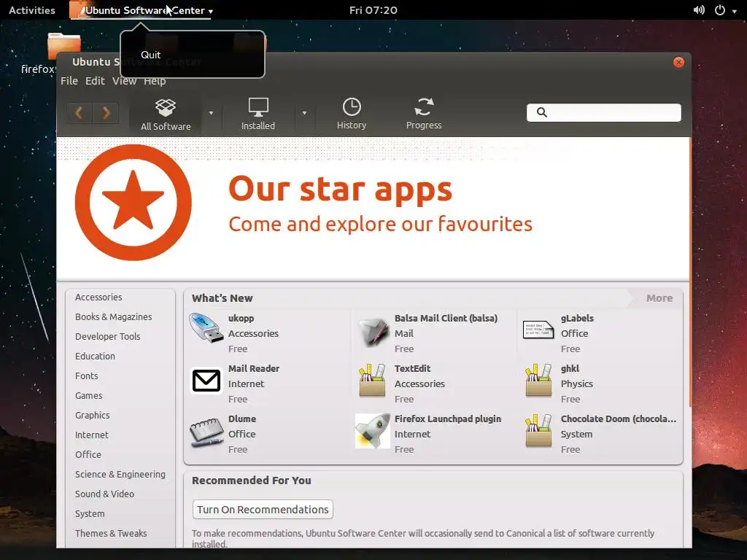747x560 pixels.
Task: Select the ghkl app title
Action: point(570,368)
